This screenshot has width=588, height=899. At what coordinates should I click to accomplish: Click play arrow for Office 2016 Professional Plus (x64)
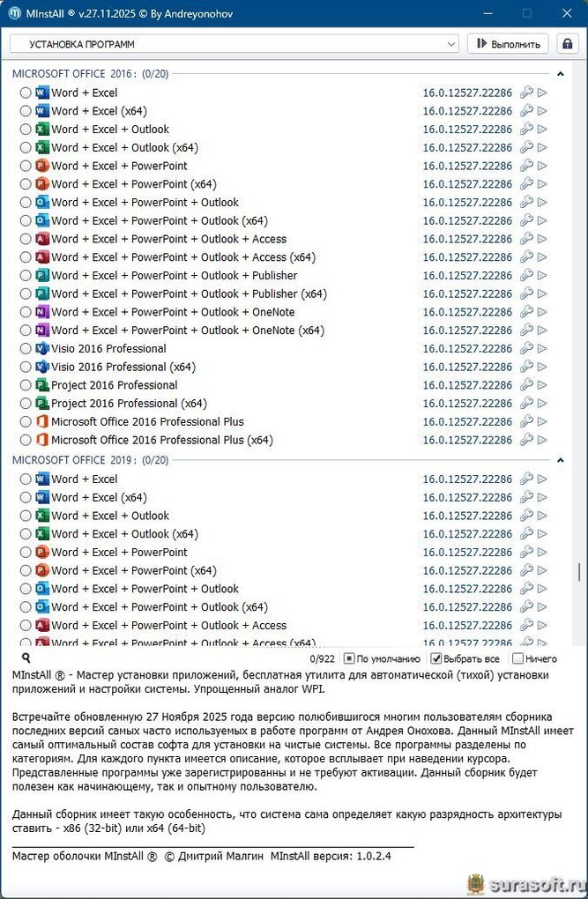pos(542,441)
